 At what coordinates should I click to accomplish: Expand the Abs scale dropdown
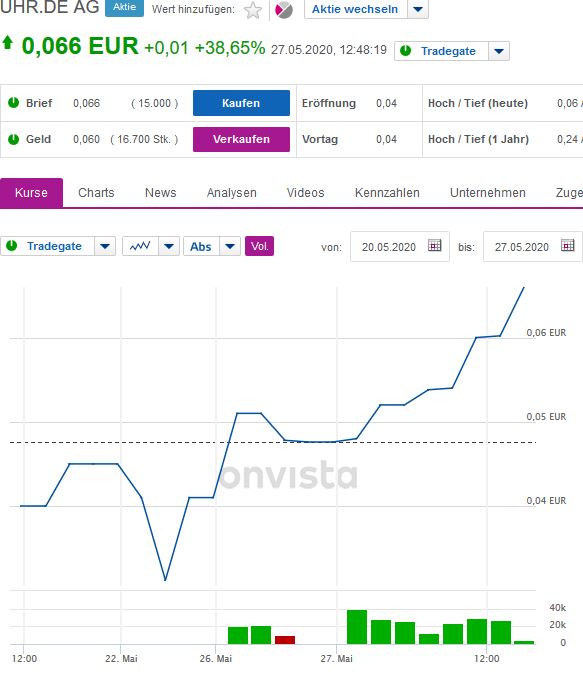click(230, 246)
